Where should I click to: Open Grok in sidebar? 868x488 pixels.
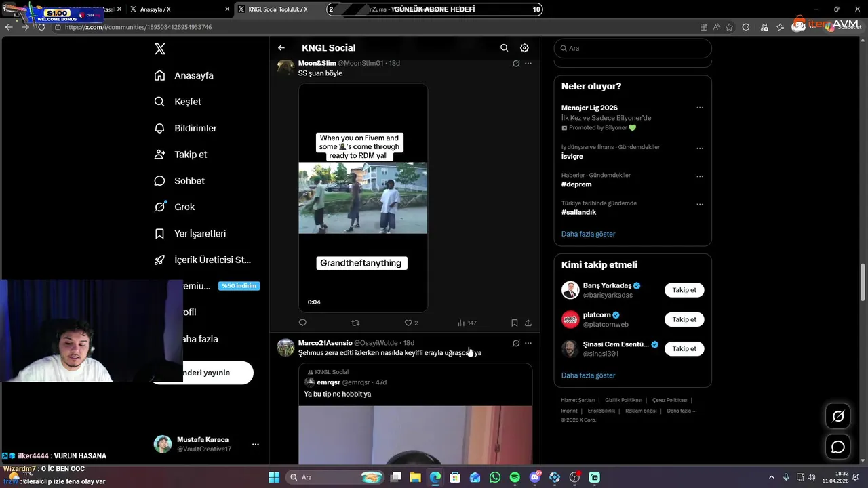pos(174,207)
